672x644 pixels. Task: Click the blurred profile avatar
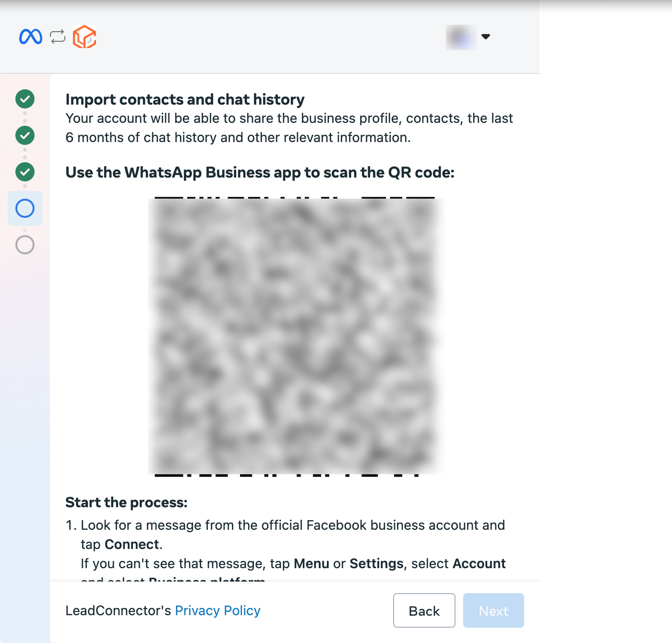click(x=461, y=37)
